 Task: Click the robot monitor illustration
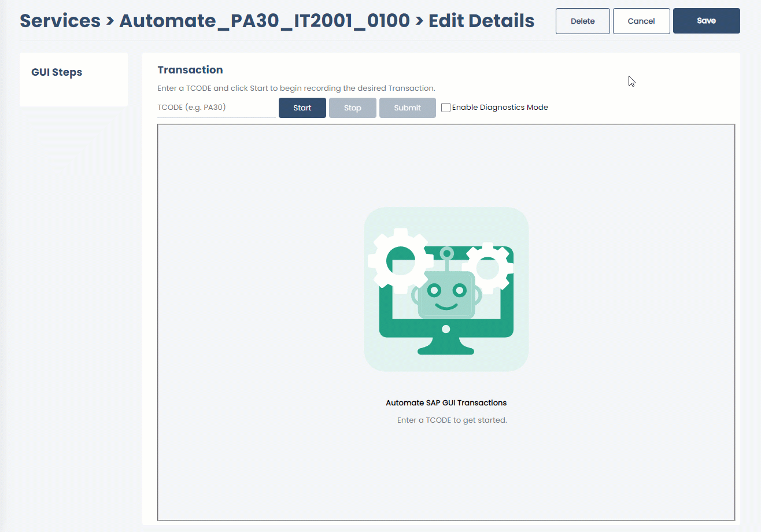(x=446, y=289)
